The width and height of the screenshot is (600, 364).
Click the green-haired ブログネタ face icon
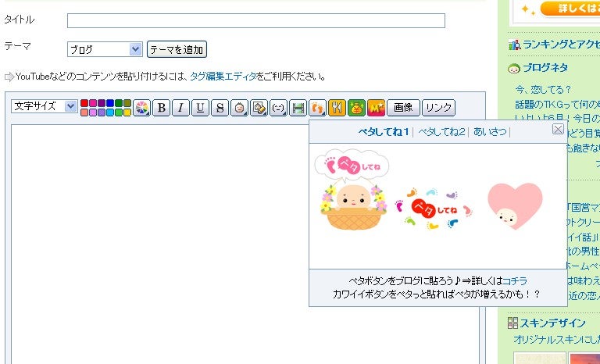coord(513,69)
